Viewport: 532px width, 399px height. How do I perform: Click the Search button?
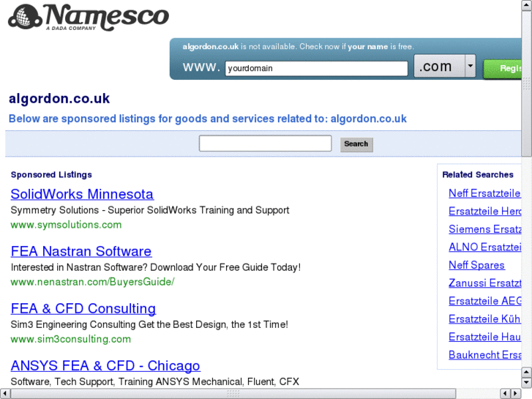tap(356, 144)
